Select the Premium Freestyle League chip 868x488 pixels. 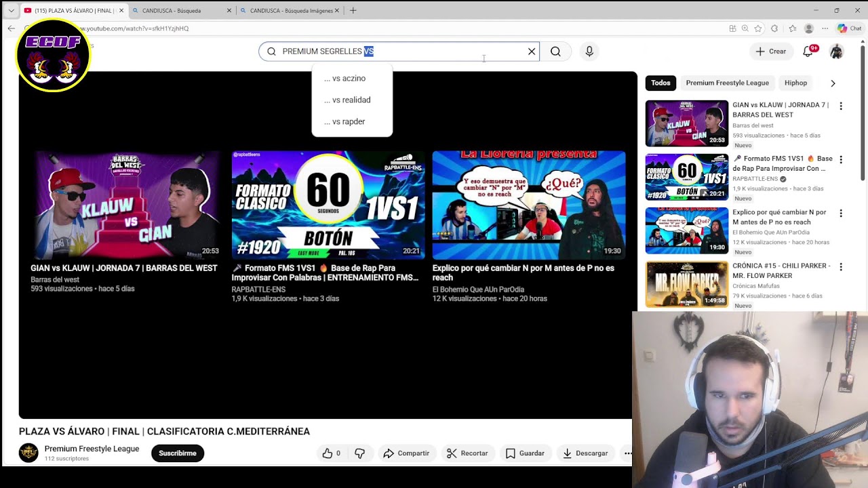(727, 83)
